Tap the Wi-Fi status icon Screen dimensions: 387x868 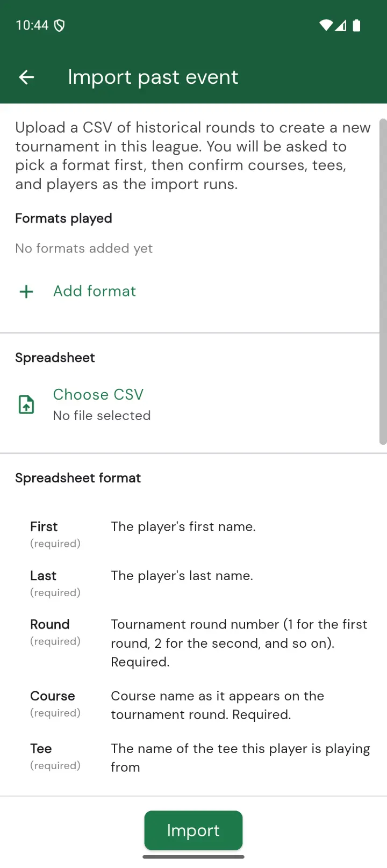[326, 25]
